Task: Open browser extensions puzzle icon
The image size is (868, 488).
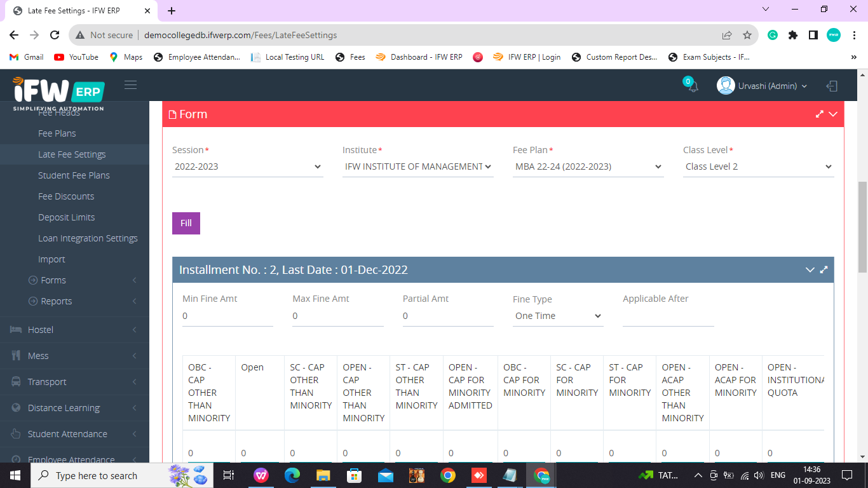Action: (793, 35)
